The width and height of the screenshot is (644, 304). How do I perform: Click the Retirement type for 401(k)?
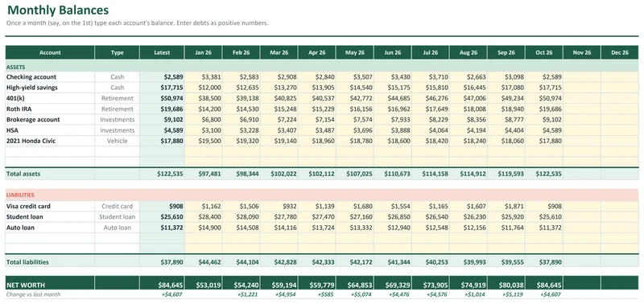117,98
